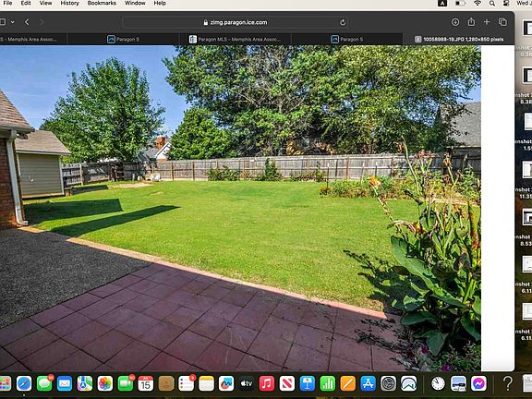Go back to the previous page in Safari
The image size is (532, 399).
(27, 22)
